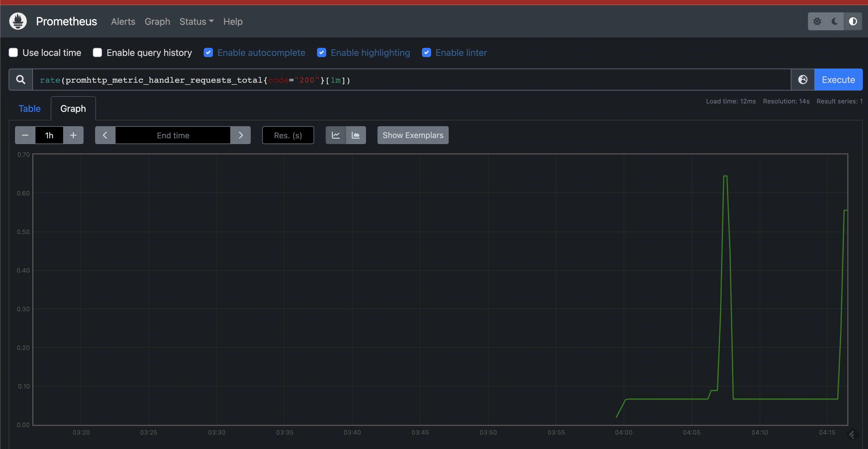The height and width of the screenshot is (449, 868).
Task: Open metrics explorer globe icon
Action: (803, 80)
